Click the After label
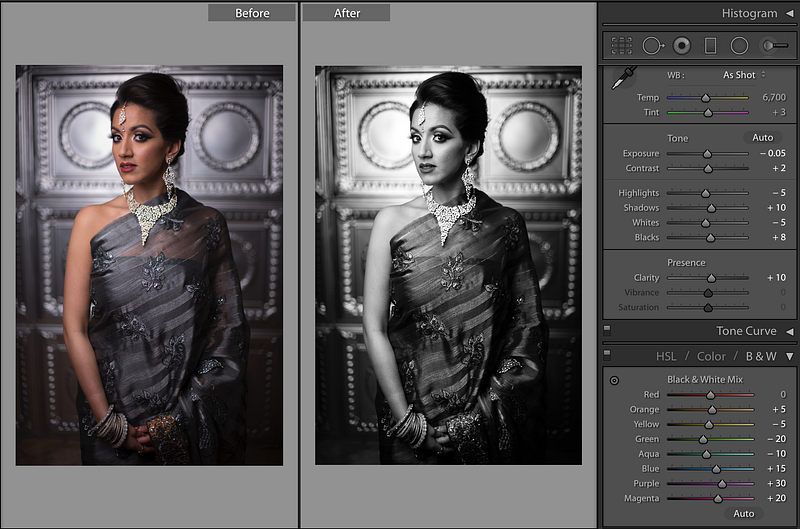 point(347,13)
